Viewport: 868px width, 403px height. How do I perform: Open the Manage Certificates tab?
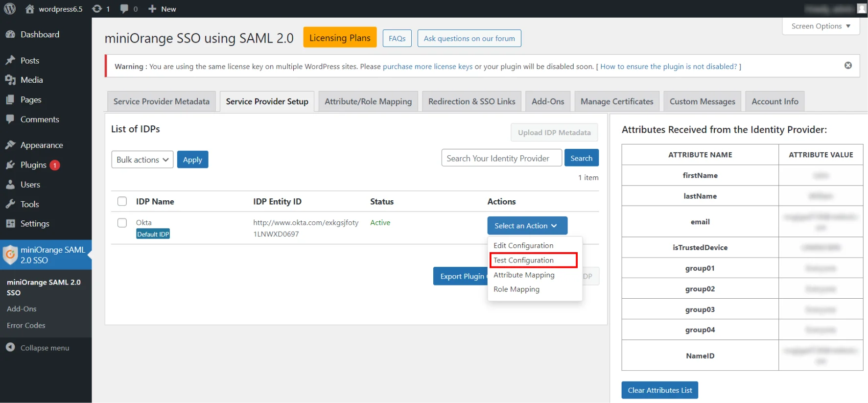point(617,101)
